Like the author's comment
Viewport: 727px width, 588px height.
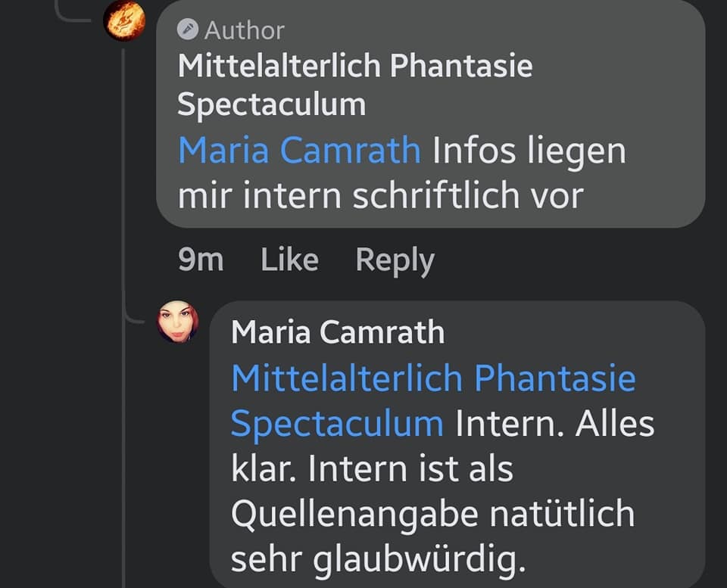tap(289, 260)
